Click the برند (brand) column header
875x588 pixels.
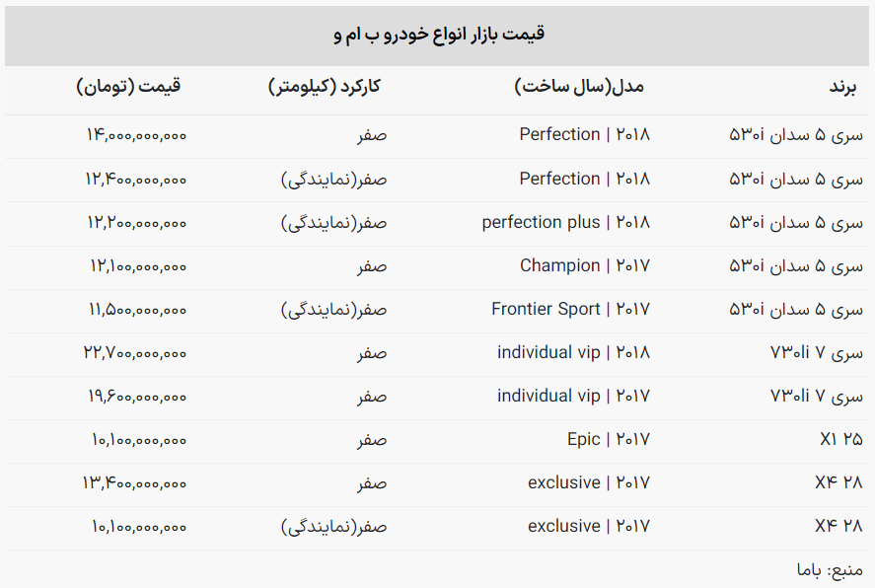(842, 87)
